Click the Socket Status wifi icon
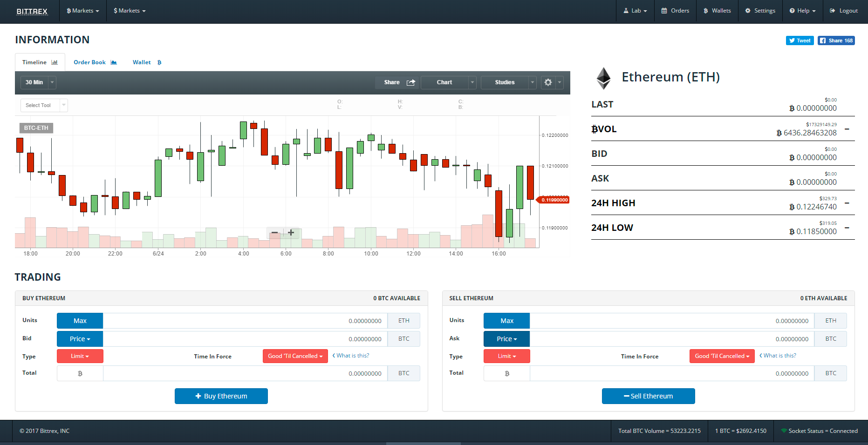The width and height of the screenshot is (868, 445). (x=784, y=431)
